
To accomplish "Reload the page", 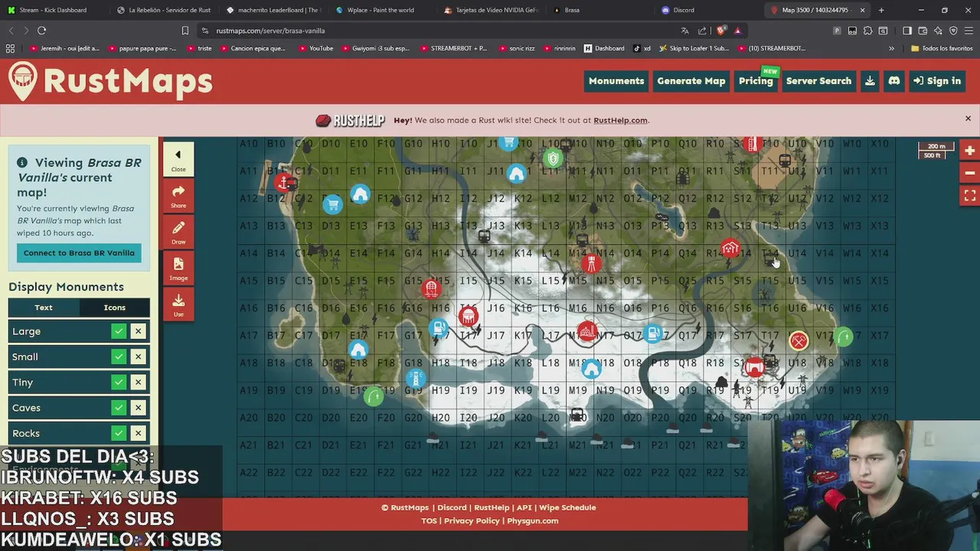I will (x=42, y=31).
